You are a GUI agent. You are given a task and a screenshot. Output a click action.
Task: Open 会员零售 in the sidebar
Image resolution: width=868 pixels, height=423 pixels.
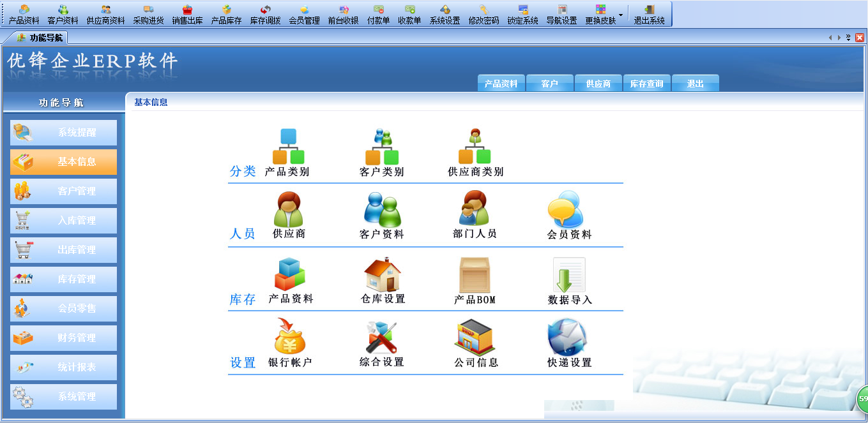(64, 309)
